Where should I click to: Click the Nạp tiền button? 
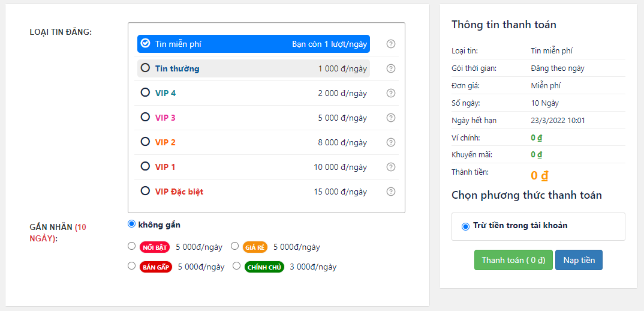[579, 260]
